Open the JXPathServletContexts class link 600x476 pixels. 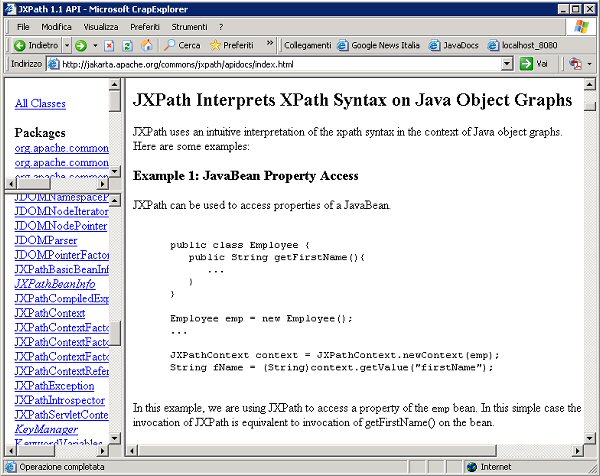tap(62, 415)
